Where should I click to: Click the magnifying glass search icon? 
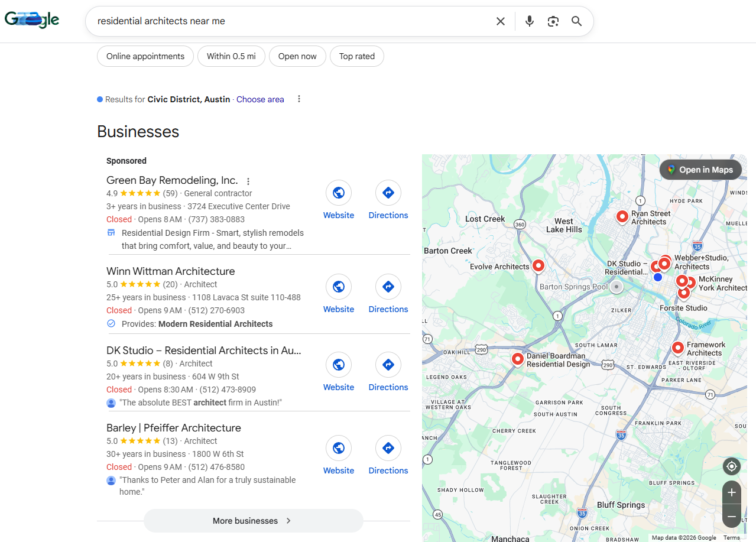coord(577,21)
